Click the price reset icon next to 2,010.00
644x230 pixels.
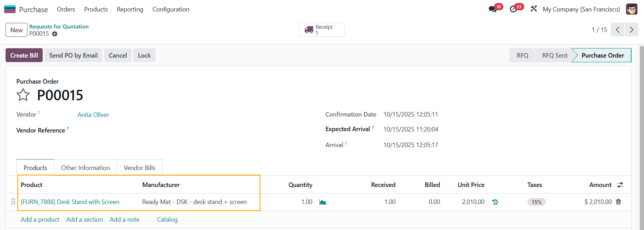[x=495, y=202]
